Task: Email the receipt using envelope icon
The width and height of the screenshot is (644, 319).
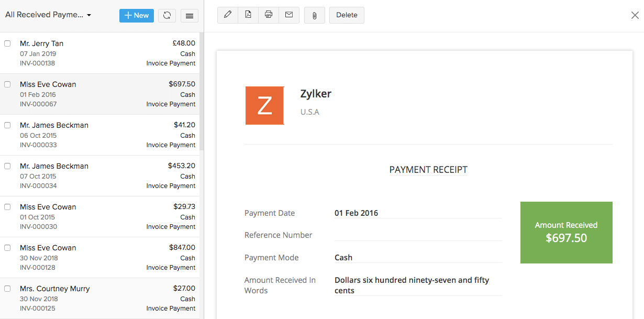Action: point(288,15)
